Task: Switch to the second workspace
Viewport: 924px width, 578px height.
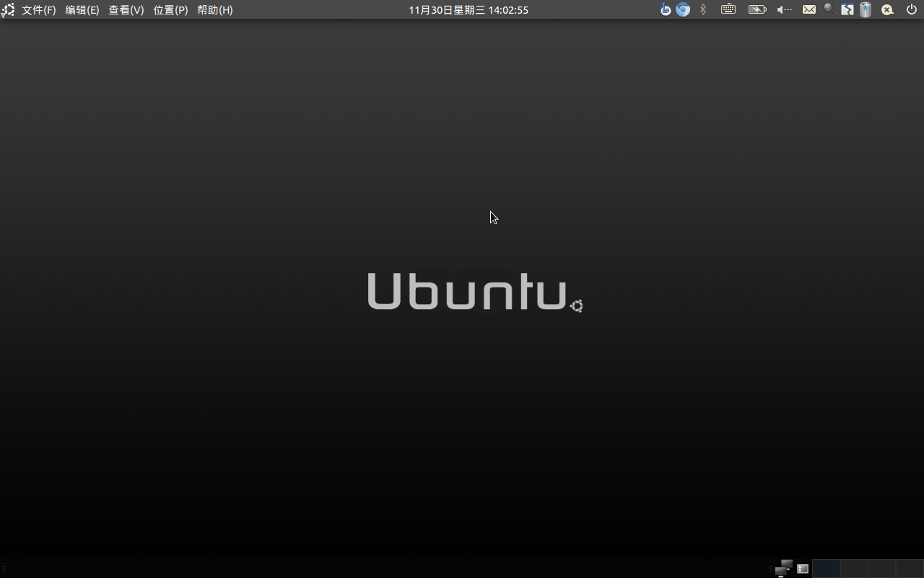Action: click(854, 569)
